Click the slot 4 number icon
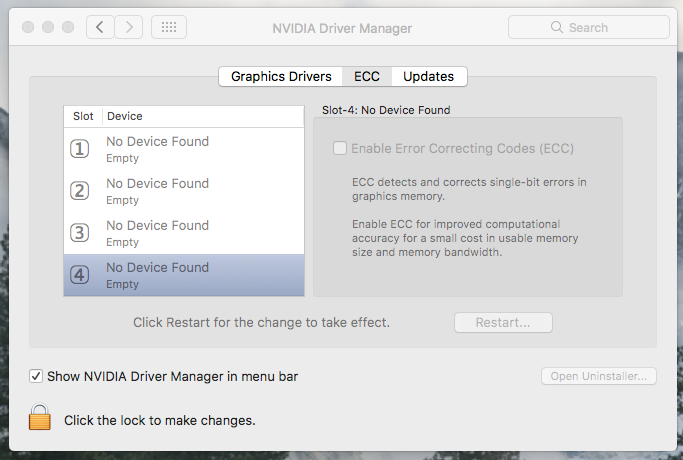The image size is (683, 460). click(80, 275)
